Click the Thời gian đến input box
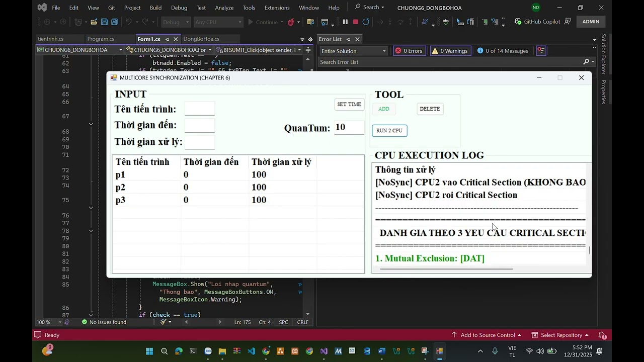644x362 pixels. [x=200, y=125]
